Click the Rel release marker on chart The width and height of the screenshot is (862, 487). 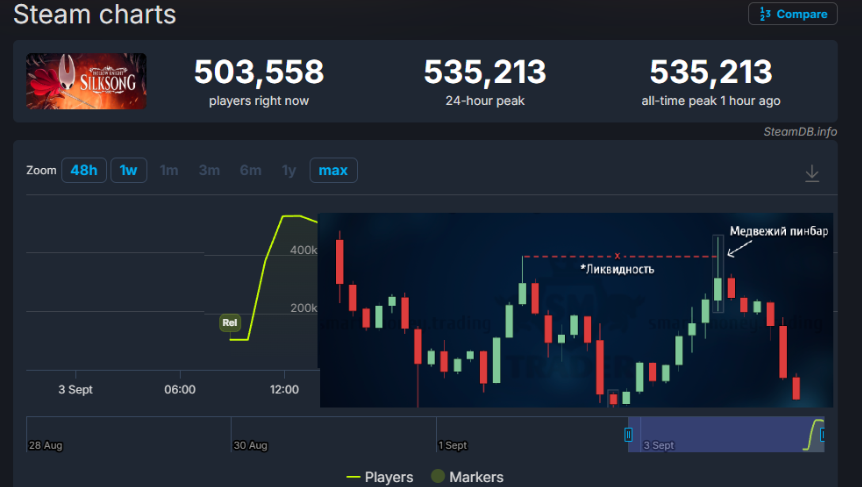point(230,323)
